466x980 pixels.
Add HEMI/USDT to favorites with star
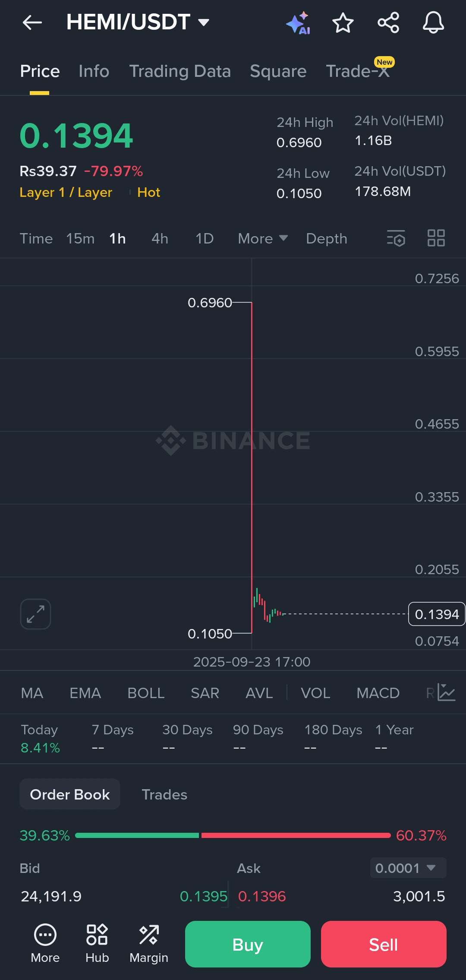(x=343, y=23)
